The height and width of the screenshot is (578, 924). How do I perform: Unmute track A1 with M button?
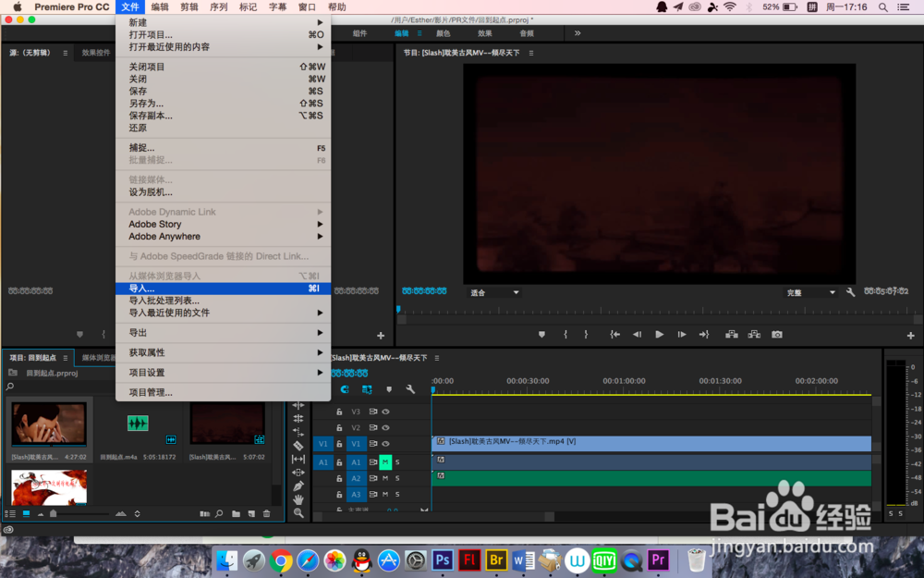click(x=384, y=462)
